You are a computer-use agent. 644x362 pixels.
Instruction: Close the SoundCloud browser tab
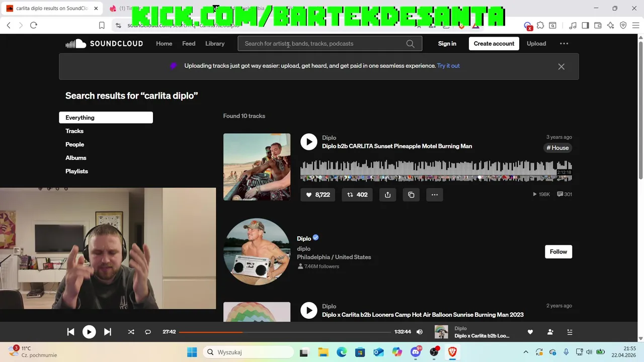tap(96, 9)
